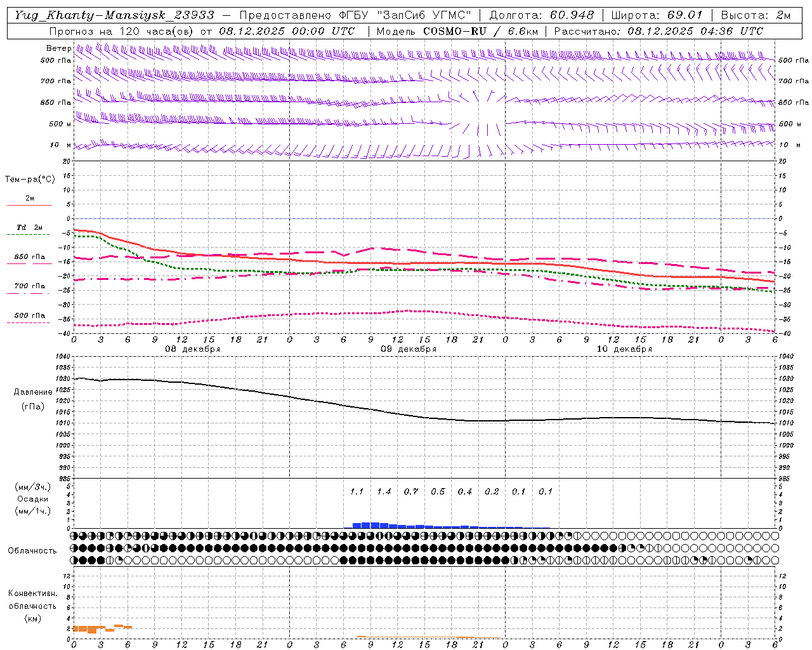Click the (мм/3ч.) precipitation unit label
This screenshot has width=812, height=650.
[x=32, y=487]
